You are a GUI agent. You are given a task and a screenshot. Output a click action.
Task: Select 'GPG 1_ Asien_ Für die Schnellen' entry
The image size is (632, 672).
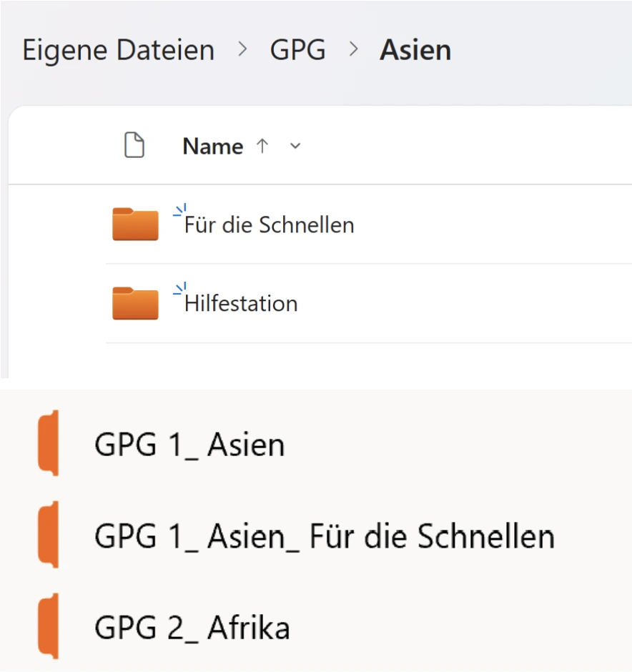coord(324,536)
